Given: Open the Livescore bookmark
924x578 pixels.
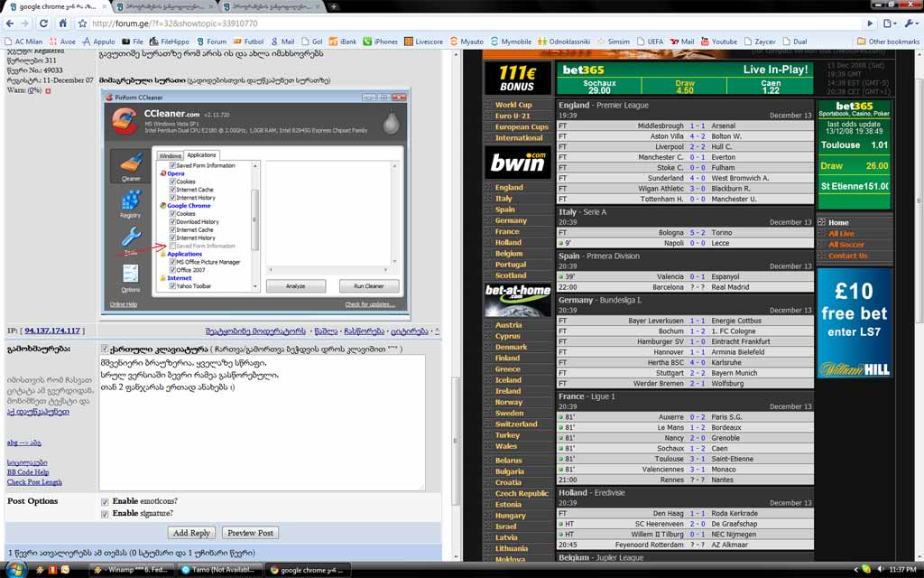Looking at the screenshot, I should click(x=424, y=42).
